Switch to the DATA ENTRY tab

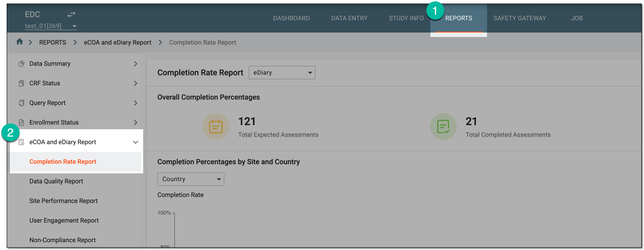tap(349, 18)
